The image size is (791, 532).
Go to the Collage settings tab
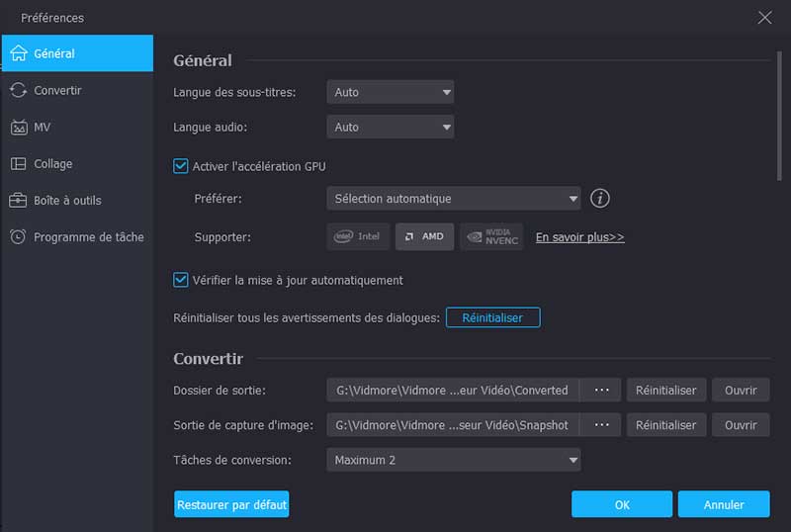click(x=77, y=163)
